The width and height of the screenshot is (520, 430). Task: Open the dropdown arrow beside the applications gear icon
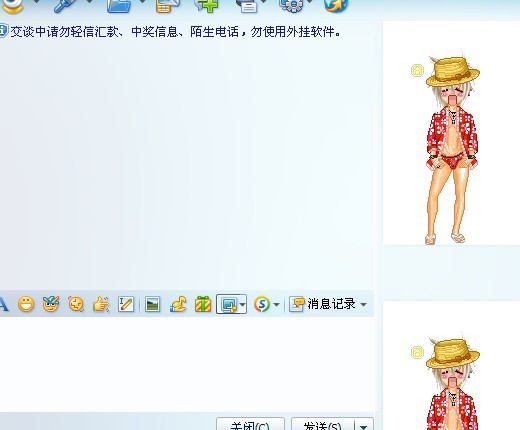310,2
